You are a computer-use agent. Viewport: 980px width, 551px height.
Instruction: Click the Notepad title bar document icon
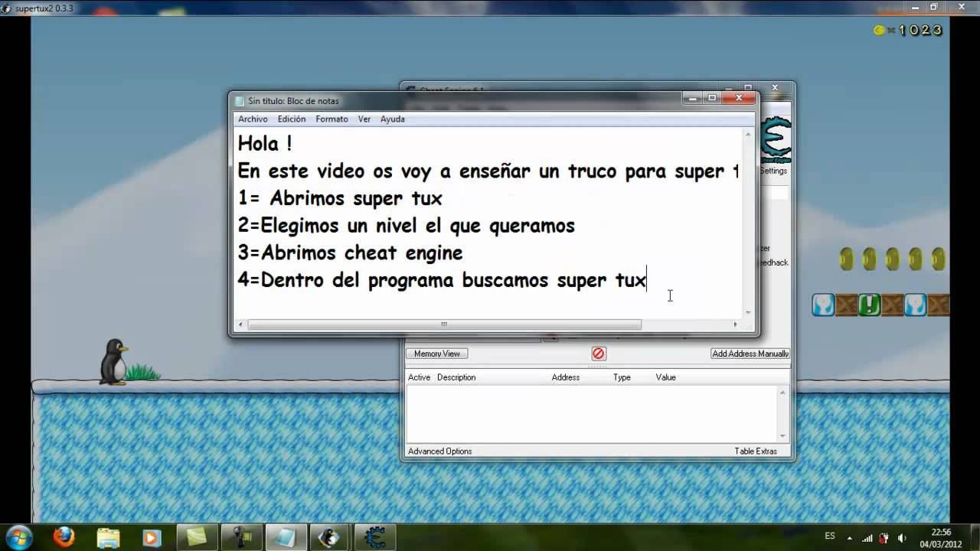point(240,101)
